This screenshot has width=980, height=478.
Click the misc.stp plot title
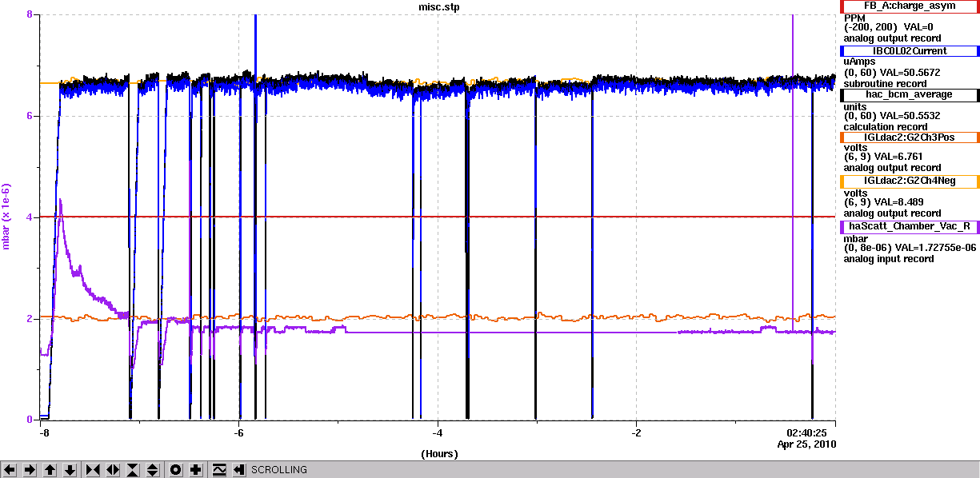(439, 6)
